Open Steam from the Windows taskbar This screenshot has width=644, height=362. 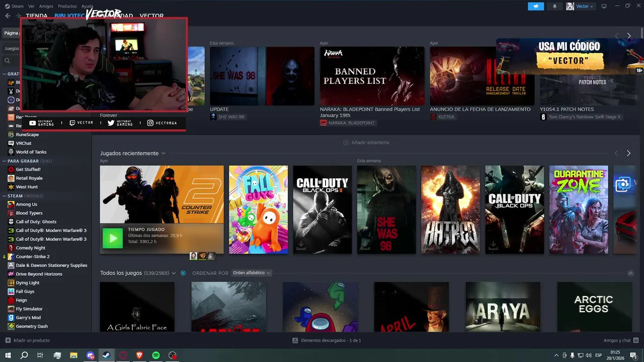click(x=107, y=355)
